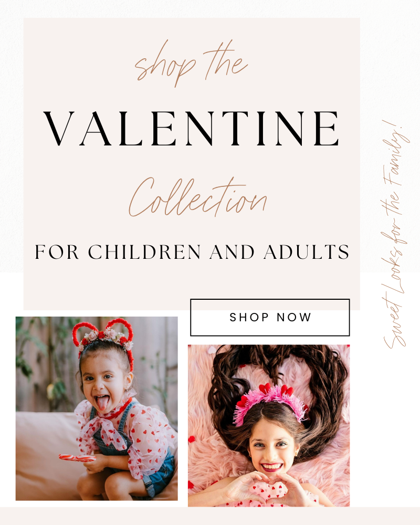
Task: Select the "Collection" script lettering
Action: click(197, 197)
